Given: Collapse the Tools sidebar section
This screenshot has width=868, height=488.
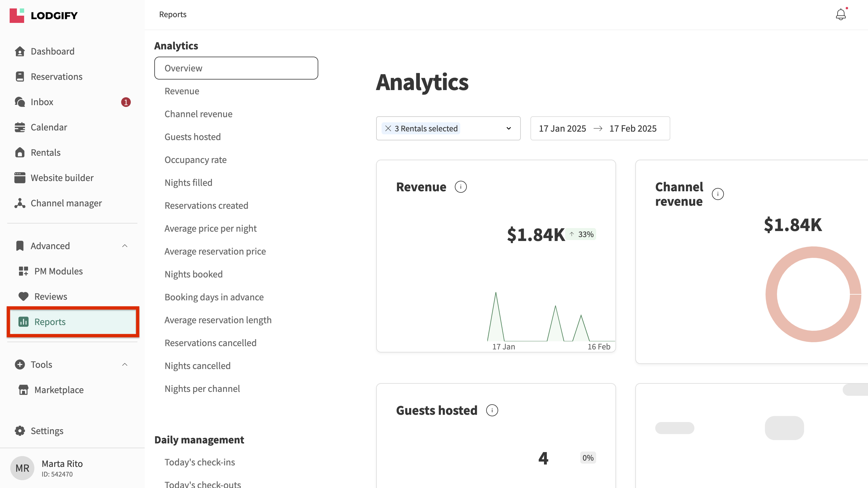Looking at the screenshot, I should click(124, 364).
